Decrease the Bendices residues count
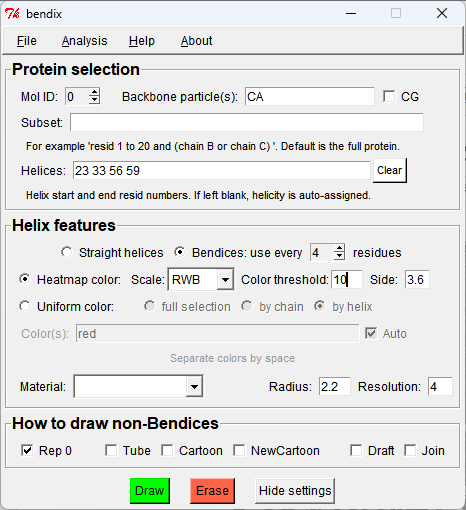This screenshot has height=510, width=466. point(339,256)
